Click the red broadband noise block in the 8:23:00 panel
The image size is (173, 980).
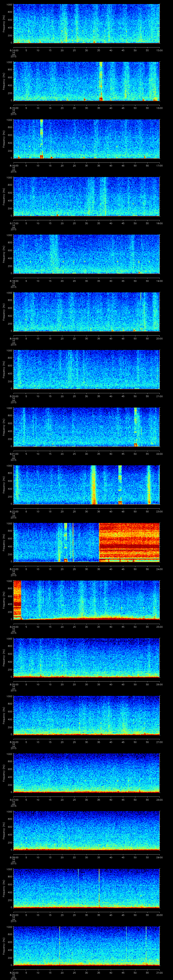click(129, 543)
